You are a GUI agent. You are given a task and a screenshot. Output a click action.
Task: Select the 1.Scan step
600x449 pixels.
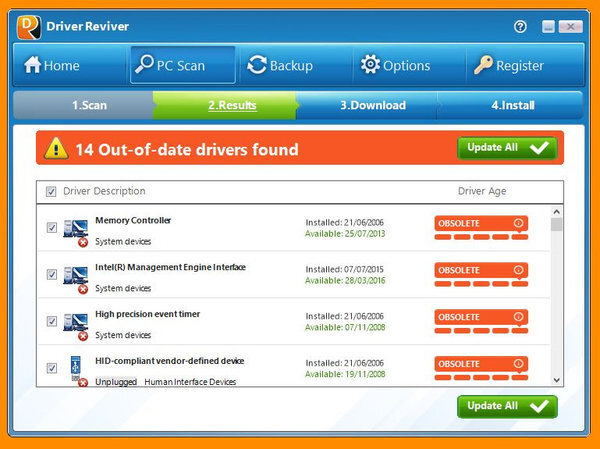tap(83, 105)
